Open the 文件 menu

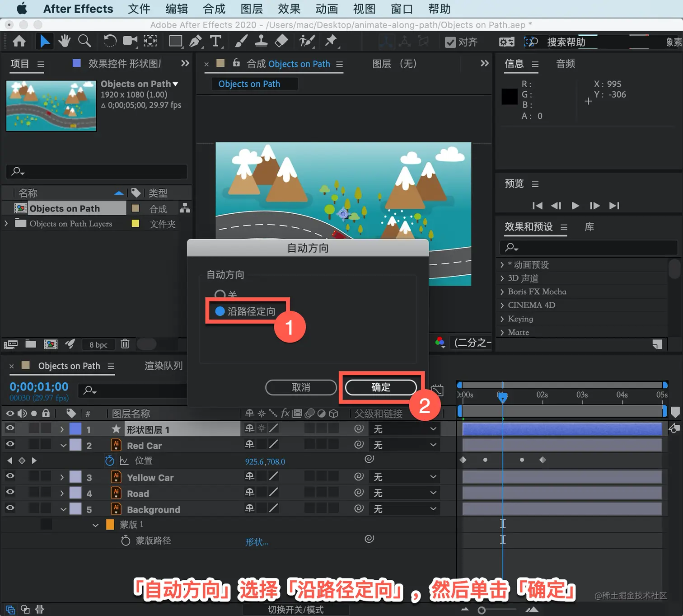(139, 9)
